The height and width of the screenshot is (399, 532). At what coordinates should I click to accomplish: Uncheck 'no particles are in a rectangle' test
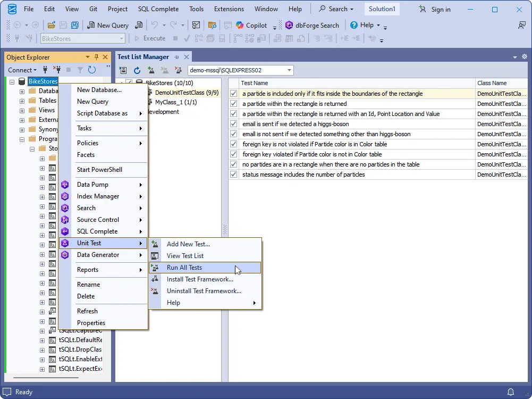[233, 164]
